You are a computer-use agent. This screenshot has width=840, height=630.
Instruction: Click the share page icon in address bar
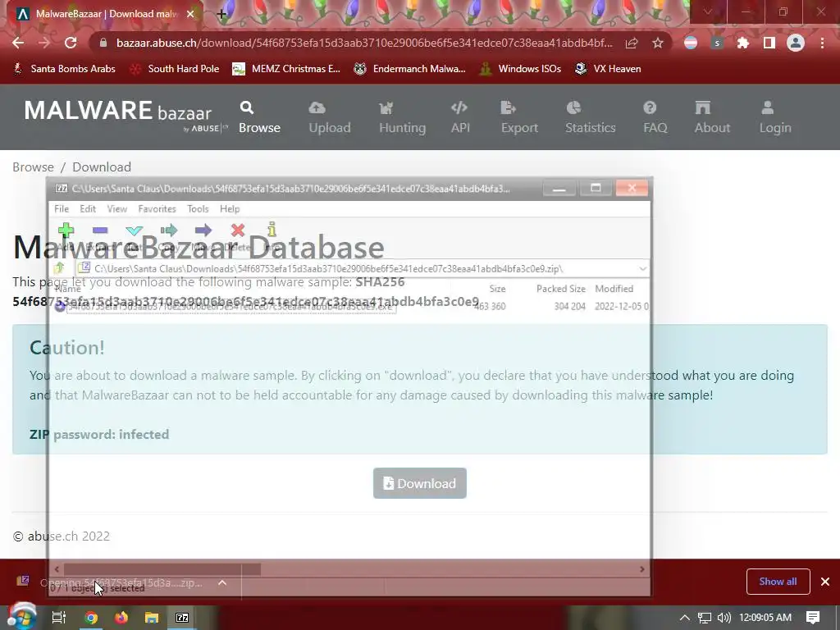pos(632,43)
